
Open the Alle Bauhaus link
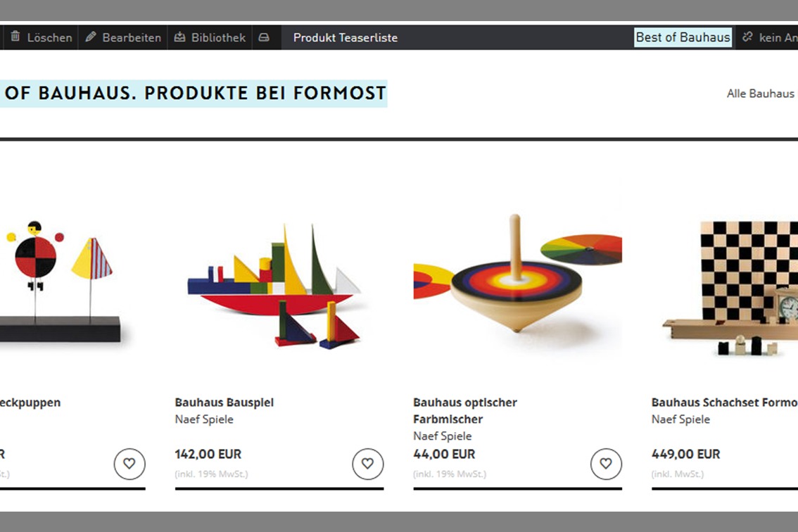point(760,93)
